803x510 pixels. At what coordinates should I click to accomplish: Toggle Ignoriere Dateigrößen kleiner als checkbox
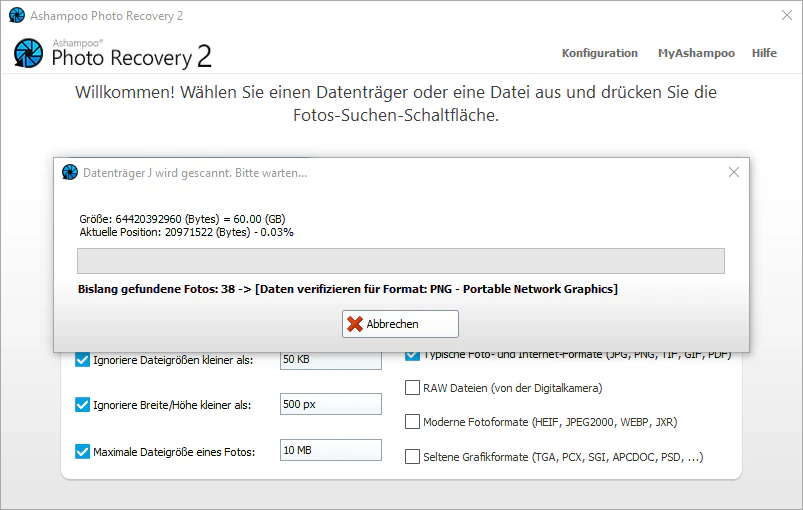tap(82, 360)
